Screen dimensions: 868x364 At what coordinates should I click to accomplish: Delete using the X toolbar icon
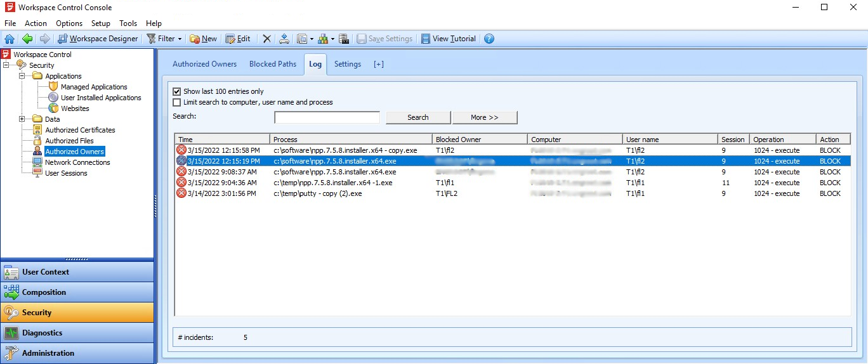coord(266,39)
